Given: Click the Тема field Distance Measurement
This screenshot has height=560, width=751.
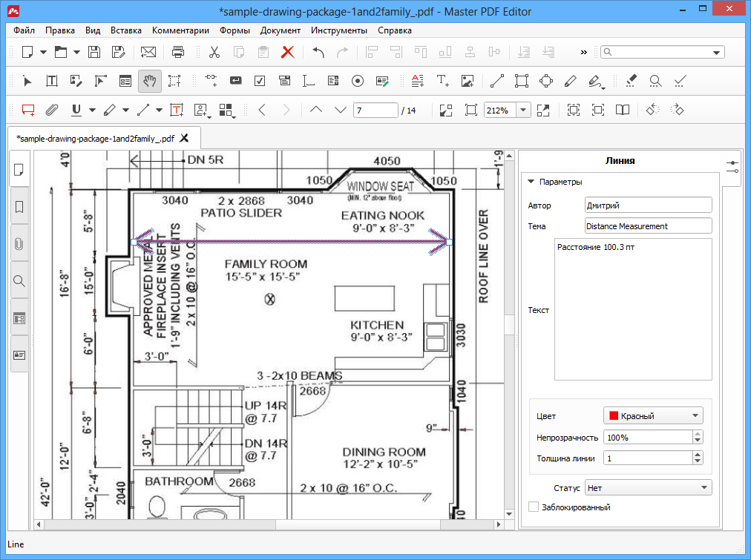Looking at the screenshot, I should 648,226.
